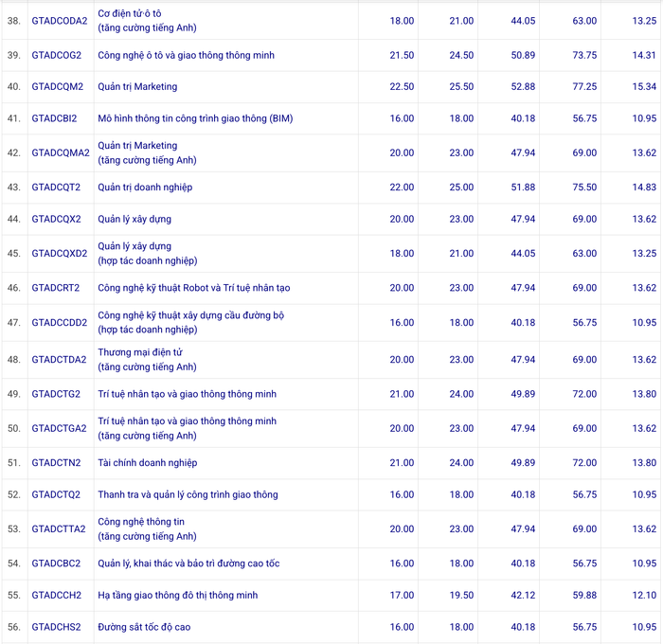Select 'Quản lý, khai thác và bảo trì đường cao tốc'

[x=188, y=563]
